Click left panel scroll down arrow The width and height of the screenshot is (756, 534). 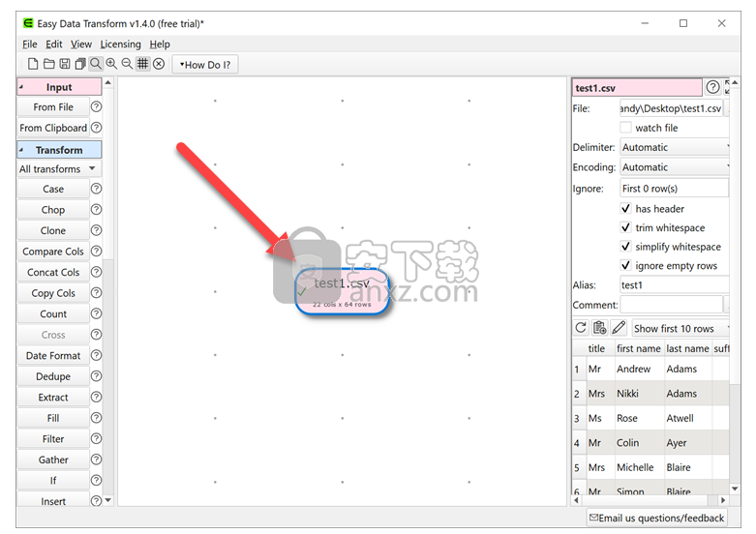pos(108,500)
